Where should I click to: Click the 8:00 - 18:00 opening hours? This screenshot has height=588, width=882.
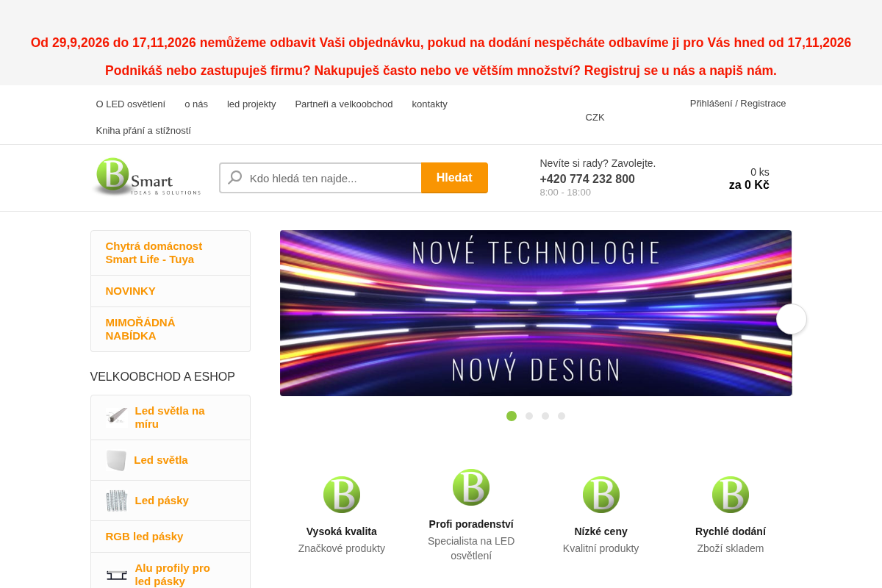[x=565, y=192]
